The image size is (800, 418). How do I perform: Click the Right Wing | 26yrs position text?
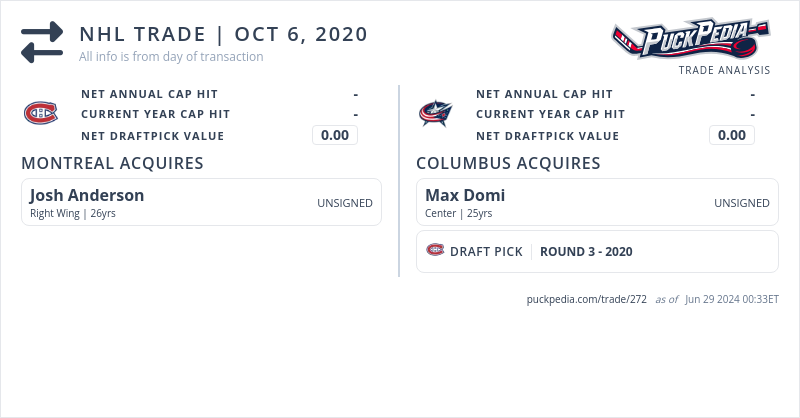click(73, 213)
